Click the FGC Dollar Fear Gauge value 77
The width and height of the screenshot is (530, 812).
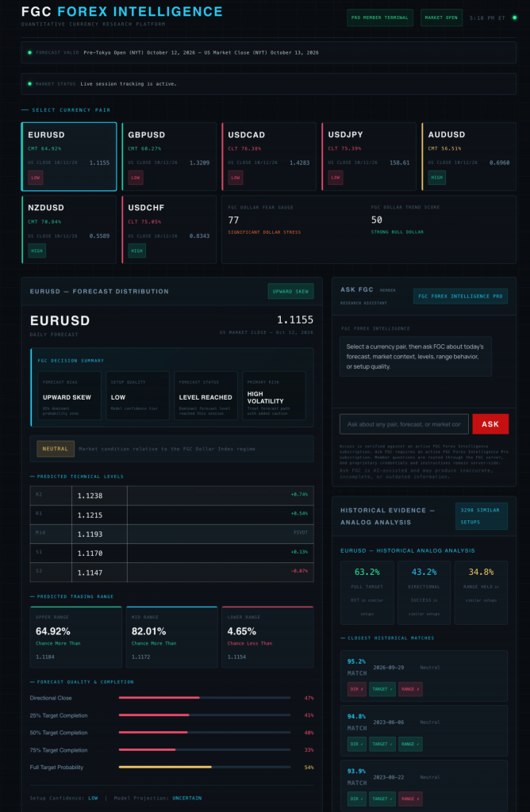[233, 220]
